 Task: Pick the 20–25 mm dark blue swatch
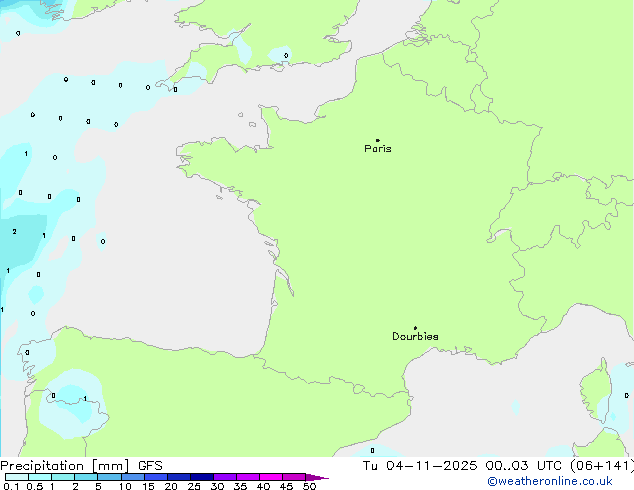178,477
